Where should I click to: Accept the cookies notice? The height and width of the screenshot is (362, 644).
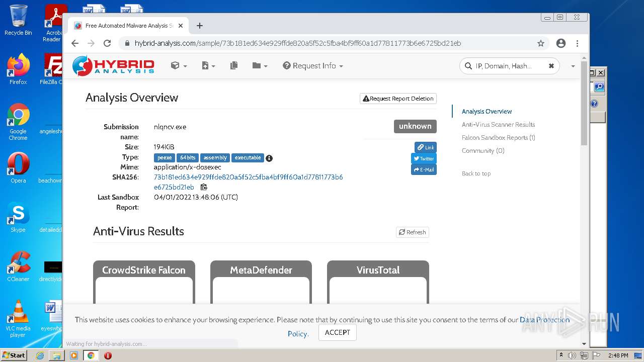[337, 332]
